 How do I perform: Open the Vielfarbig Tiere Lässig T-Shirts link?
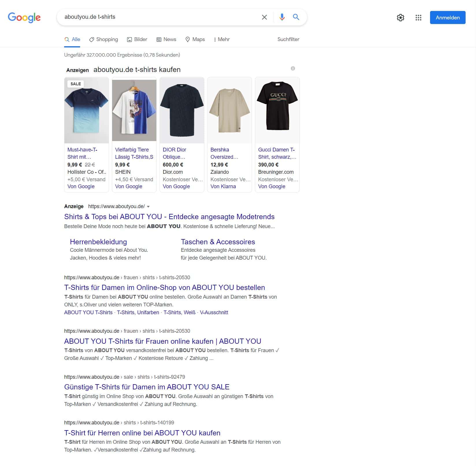pos(134,153)
